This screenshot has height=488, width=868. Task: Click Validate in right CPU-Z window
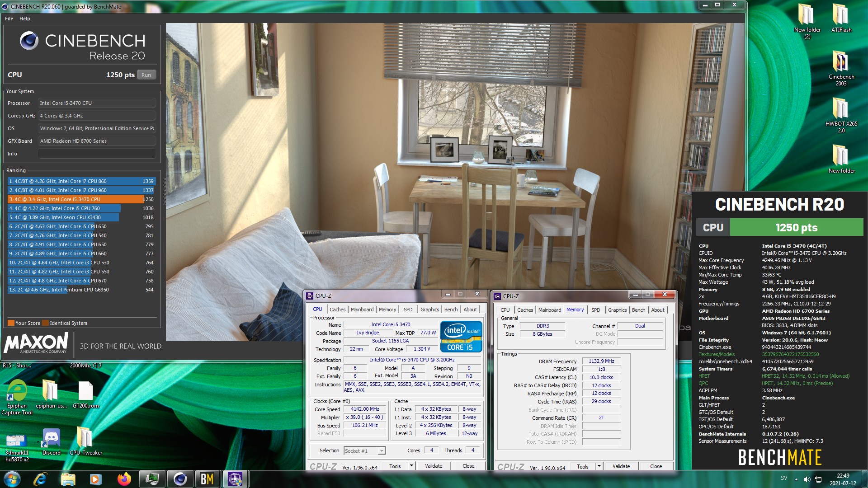tap(621, 466)
